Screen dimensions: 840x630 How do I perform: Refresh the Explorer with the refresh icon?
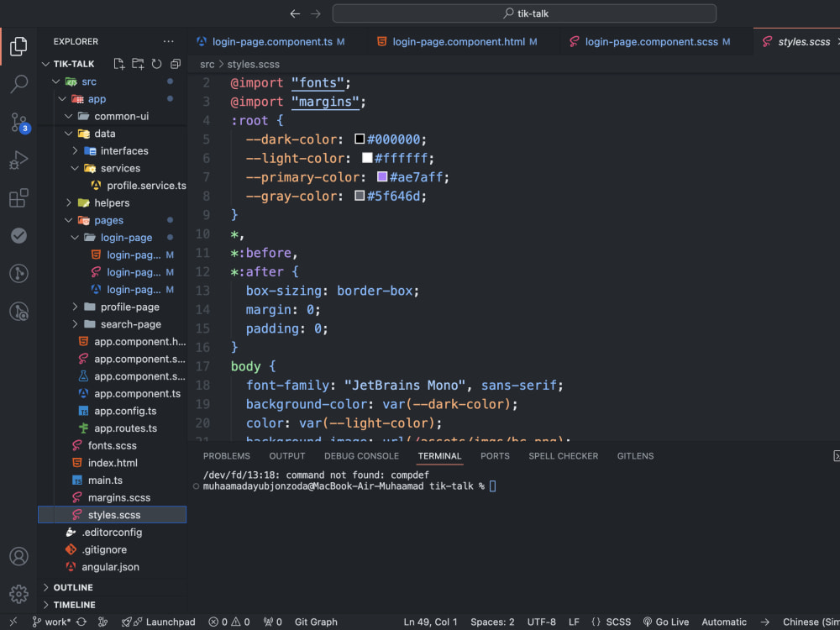[x=156, y=63]
